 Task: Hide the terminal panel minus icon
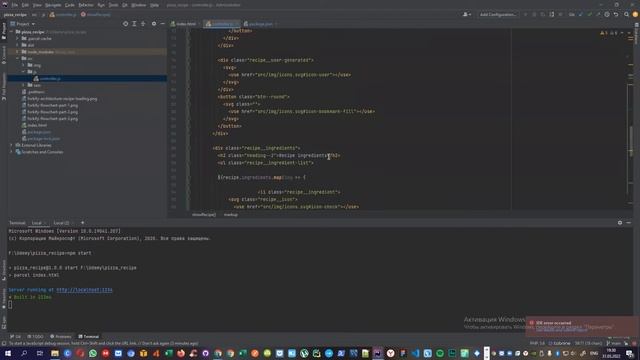629,222
